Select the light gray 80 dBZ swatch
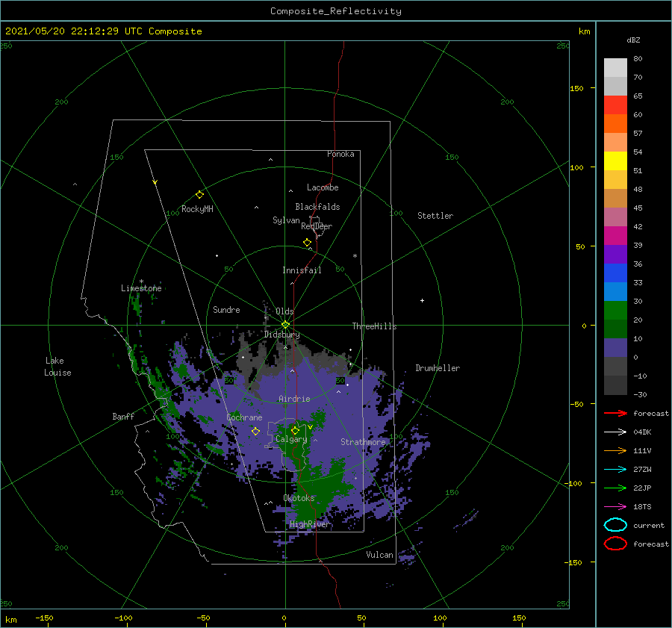The height and width of the screenshot is (628, 672). (x=615, y=68)
